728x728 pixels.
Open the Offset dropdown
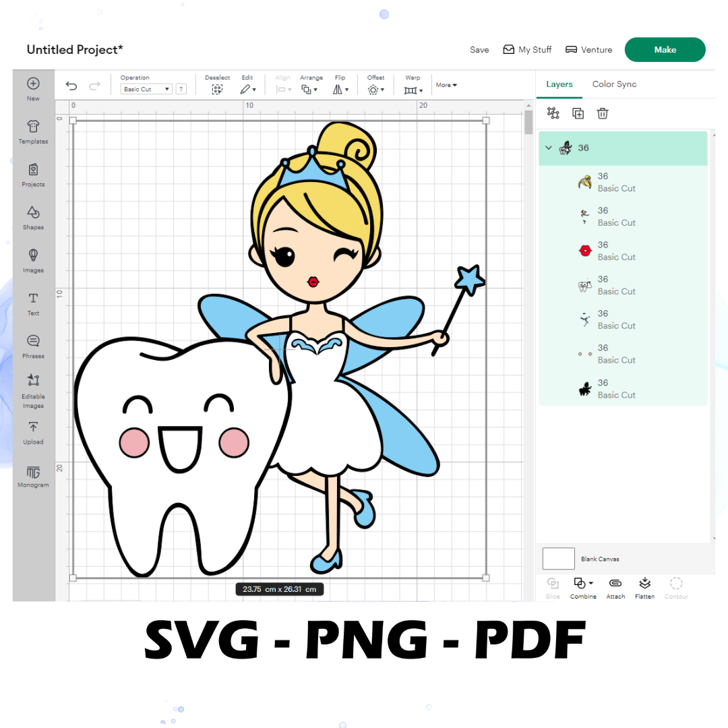[375, 89]
